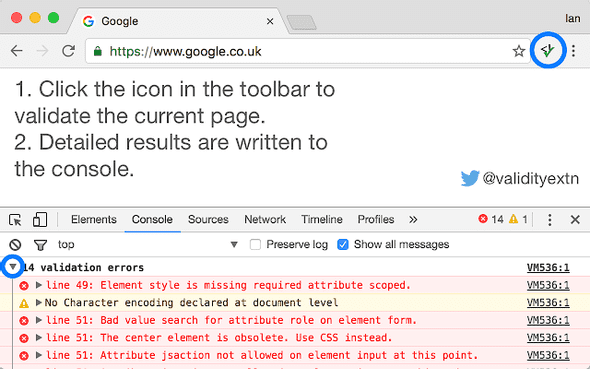Enable the Preserve log checkbox
This screenshot has height=369, width=590.
tap(255, 244)
